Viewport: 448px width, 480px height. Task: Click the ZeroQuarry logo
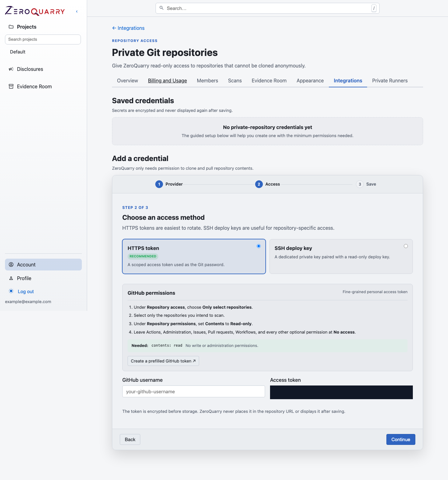click(x=35, y=11)
